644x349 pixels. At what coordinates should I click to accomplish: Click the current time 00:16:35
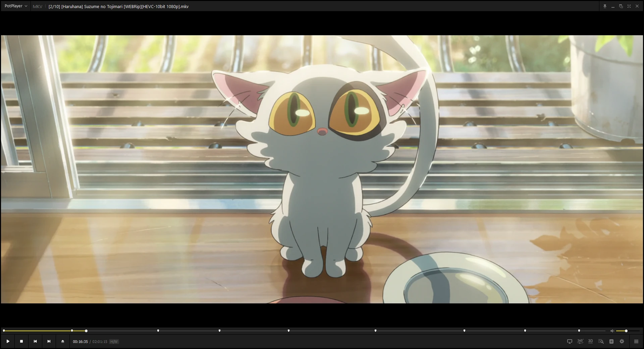[x=81, y=341]
